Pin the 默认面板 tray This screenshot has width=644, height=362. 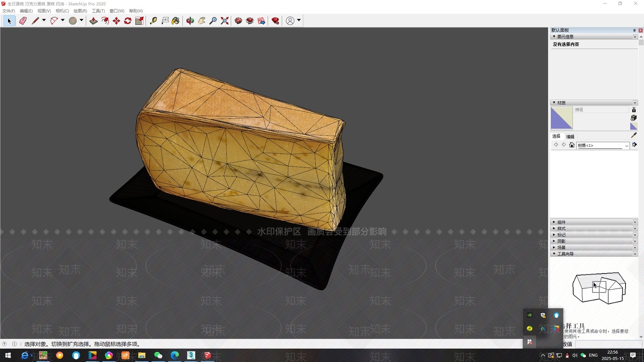pyautogui.click(x=634, y=30)
